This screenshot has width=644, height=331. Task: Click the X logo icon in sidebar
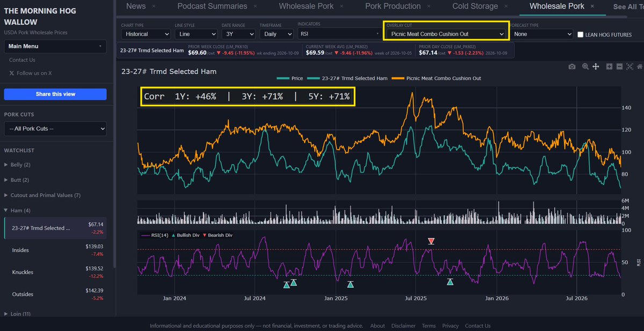[11, 73]
